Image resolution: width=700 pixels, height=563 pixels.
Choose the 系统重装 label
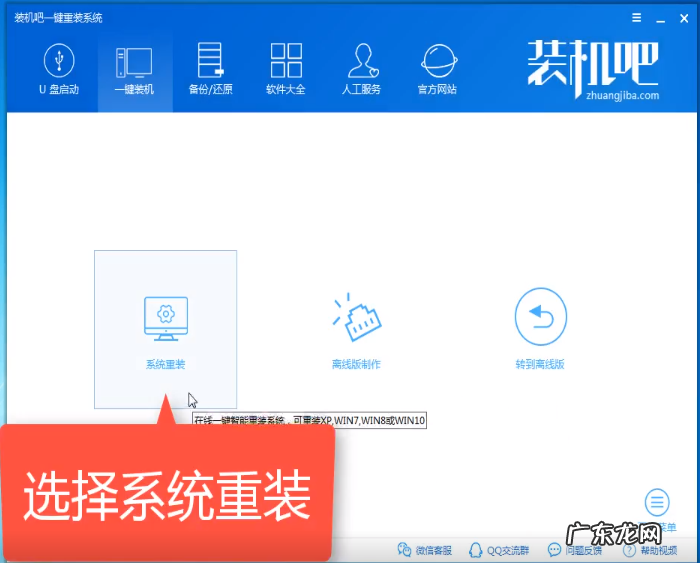point(166,364)
